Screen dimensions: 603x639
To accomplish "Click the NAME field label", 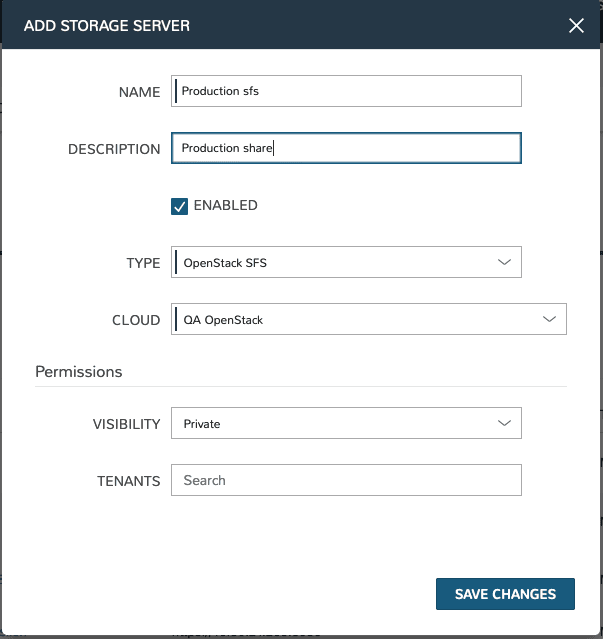I will (139, 92).
